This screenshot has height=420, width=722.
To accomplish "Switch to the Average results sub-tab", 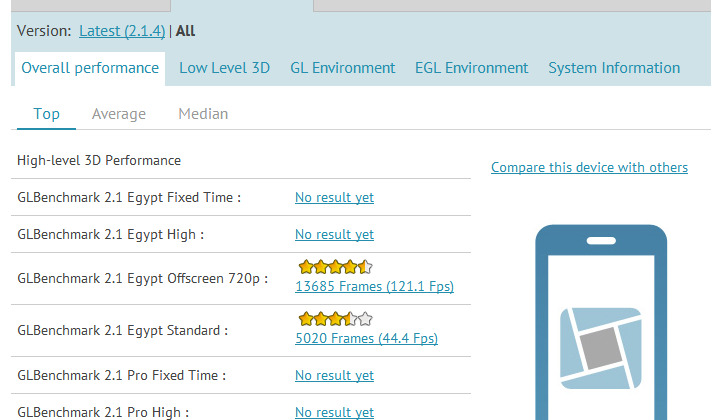I will tap(118, 114).
